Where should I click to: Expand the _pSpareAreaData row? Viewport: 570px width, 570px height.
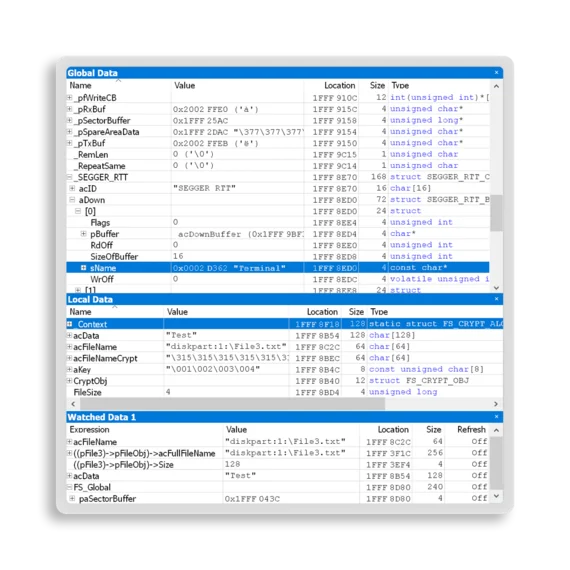(70, 132)
